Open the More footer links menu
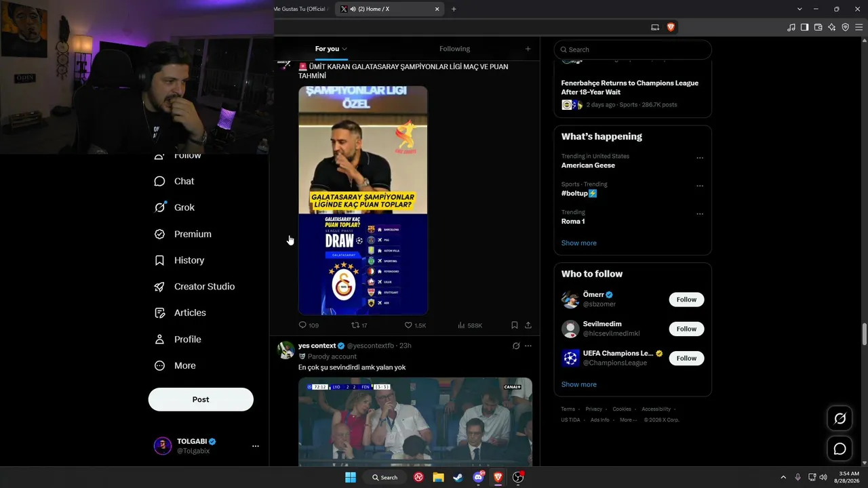 (628, 420)
